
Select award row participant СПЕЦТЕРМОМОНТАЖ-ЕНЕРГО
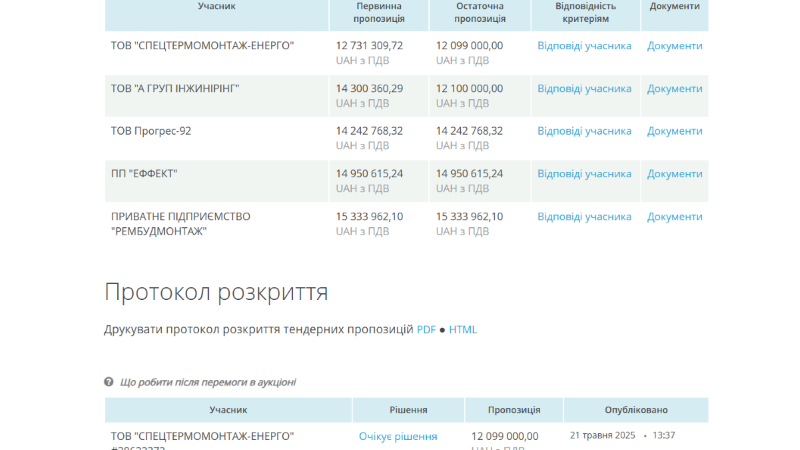click(x=203, y=436)
